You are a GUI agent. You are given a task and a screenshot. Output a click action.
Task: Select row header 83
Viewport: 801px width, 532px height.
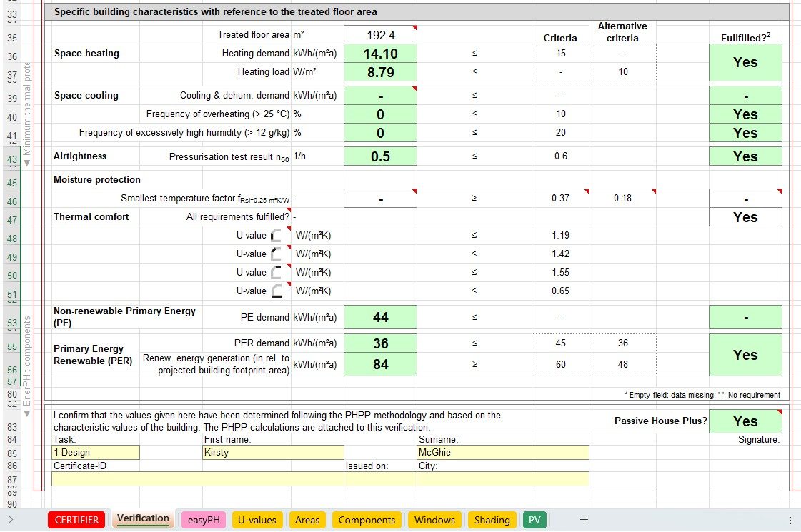coord(11,427)
